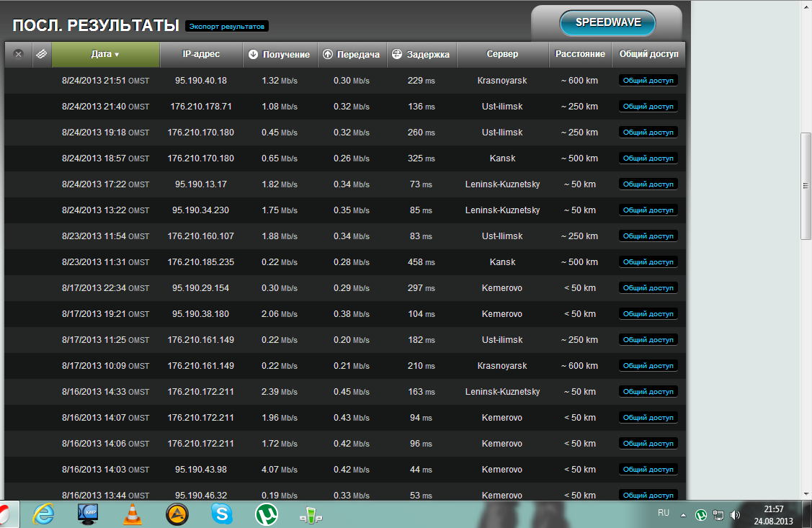Share the 8/24/2013 18:57 Kansk result
812x528 pixels.
coord(648,158)
